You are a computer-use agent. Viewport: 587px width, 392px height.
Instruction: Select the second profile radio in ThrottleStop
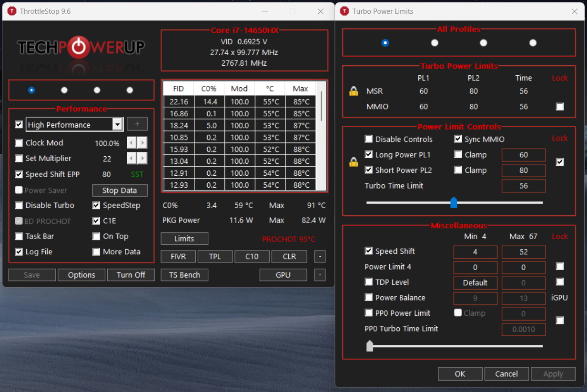(64, 90)
